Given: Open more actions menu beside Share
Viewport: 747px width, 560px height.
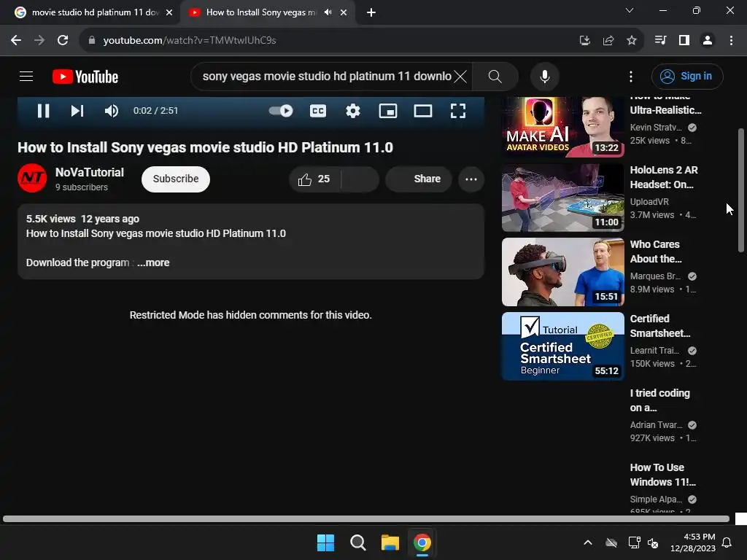Looking at the screenshot, I should tap(471, 179).
